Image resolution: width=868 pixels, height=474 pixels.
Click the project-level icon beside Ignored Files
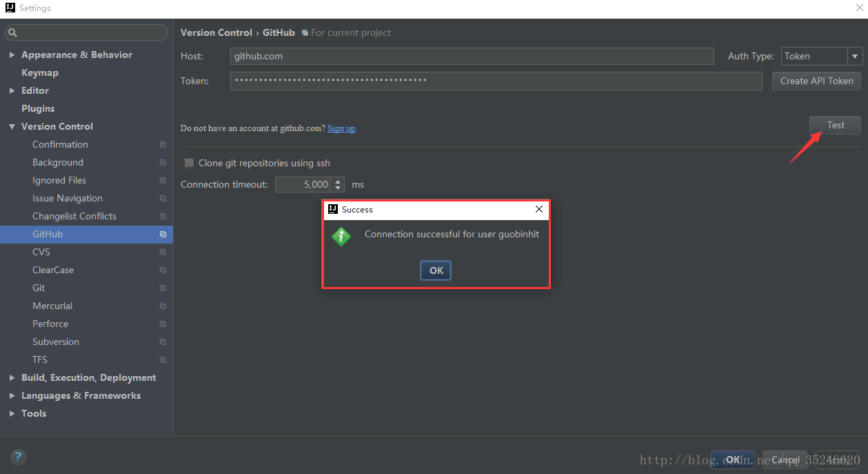[x=163, y=181]
